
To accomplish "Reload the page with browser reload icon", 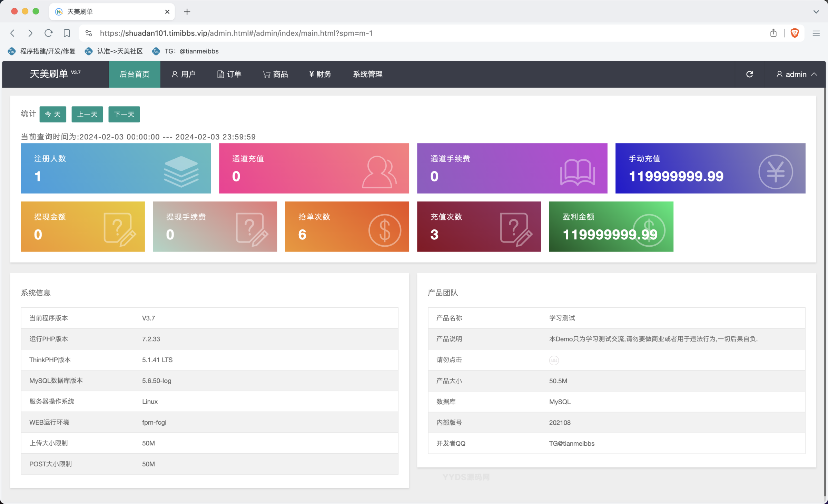I will (x=48, y=33).
